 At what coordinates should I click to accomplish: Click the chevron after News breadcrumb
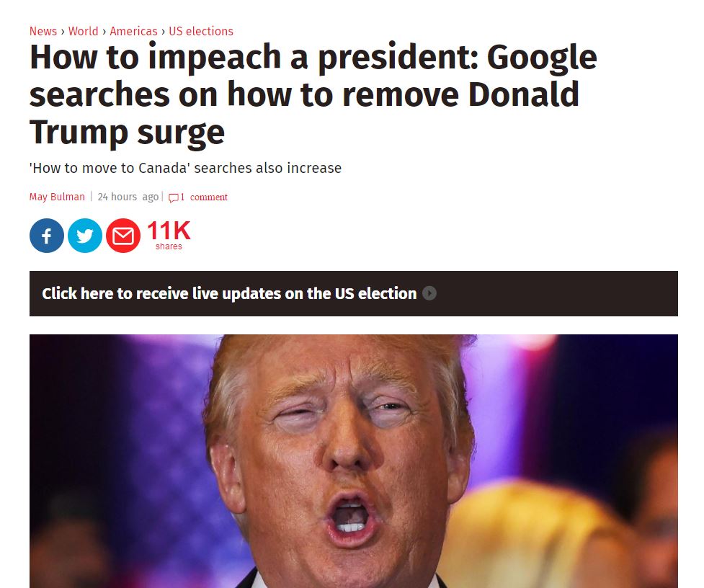63,32
